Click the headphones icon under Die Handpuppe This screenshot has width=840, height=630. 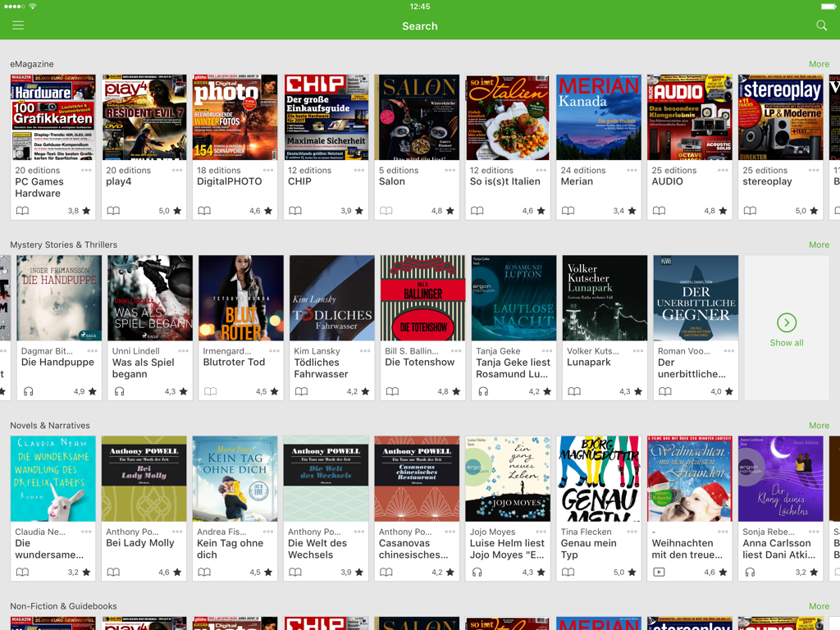[x=29, y=391]
